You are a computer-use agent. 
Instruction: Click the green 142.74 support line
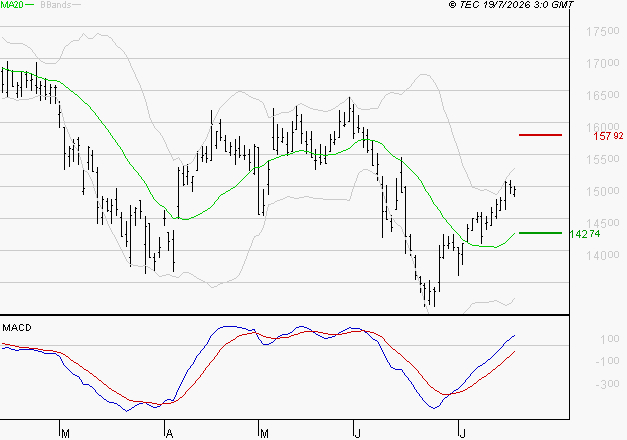pyautogui.click(x=540, y=233)
